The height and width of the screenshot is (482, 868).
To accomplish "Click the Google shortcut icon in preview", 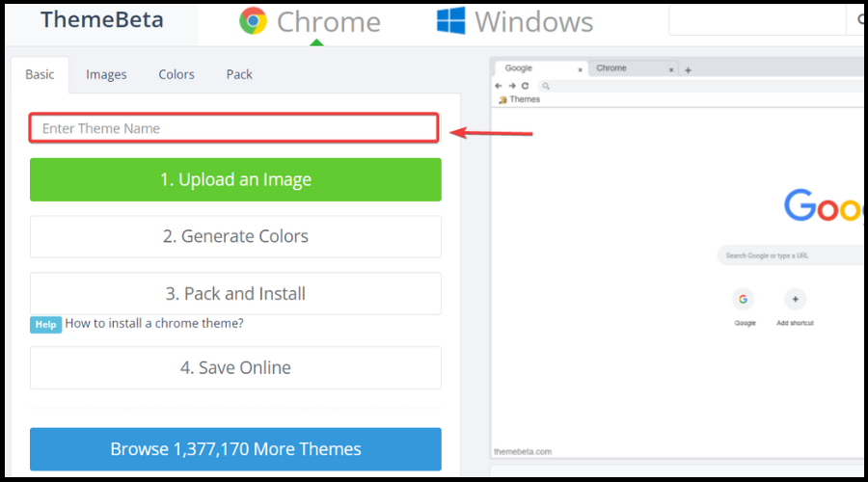I will pyautogui.click(x=744, y=300).
